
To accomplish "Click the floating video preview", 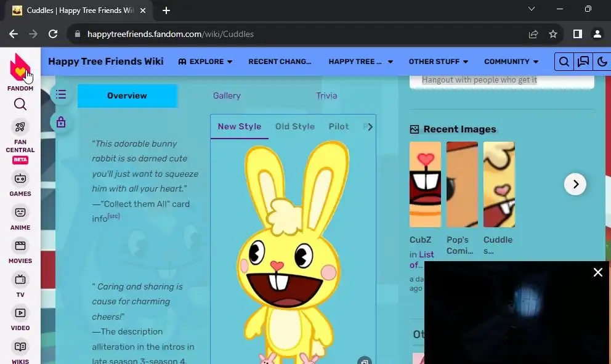I will point(516,312).
